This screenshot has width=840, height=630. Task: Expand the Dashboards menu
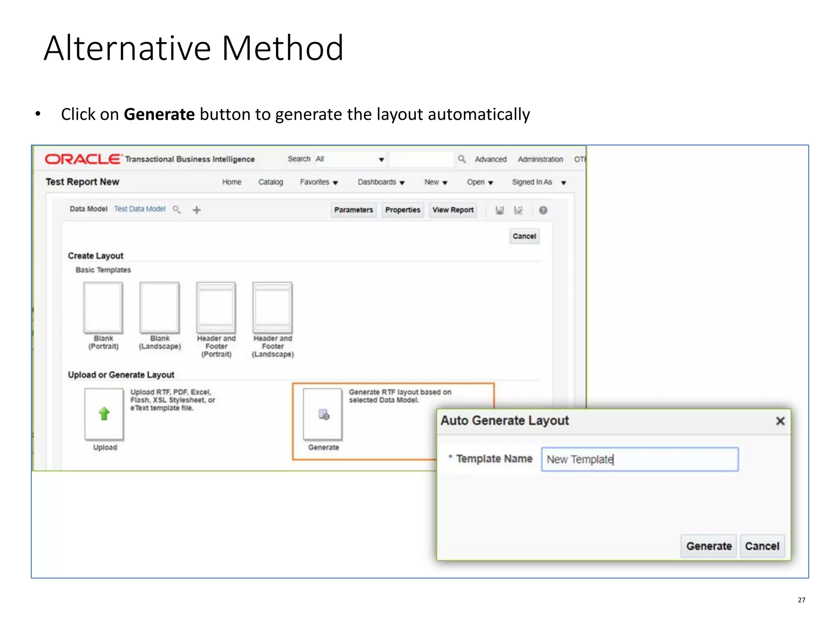tap(381, 182)
